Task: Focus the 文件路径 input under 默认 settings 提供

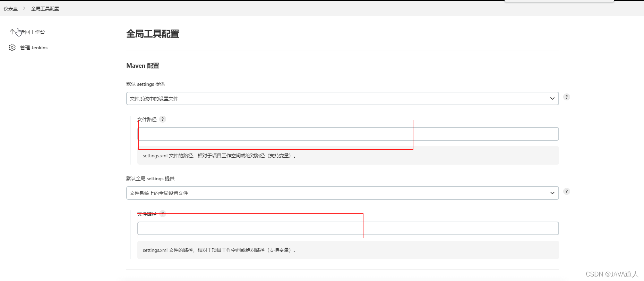Action: [348, 134]
